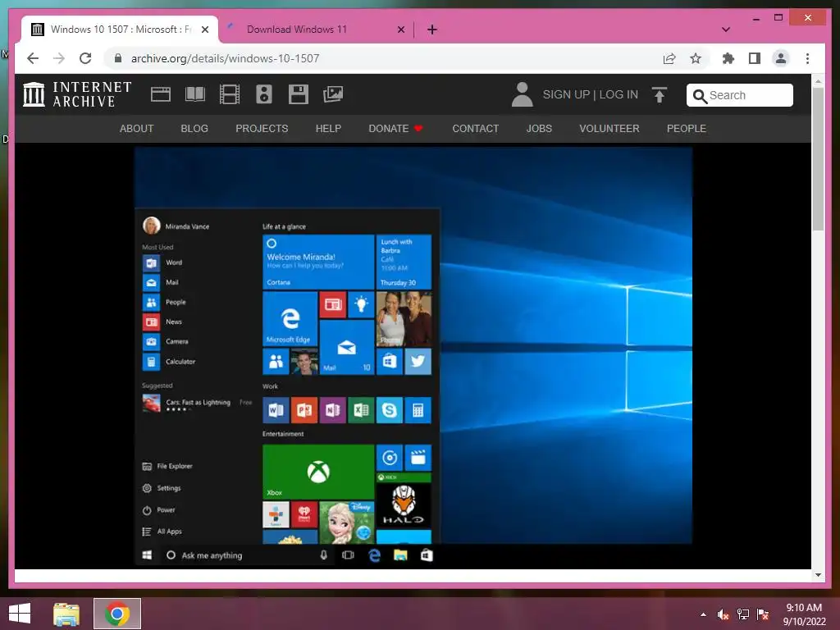Viewport: 840px width, 630px height.
Task: Click scrollbar down arrow
Action: point(818,575)
